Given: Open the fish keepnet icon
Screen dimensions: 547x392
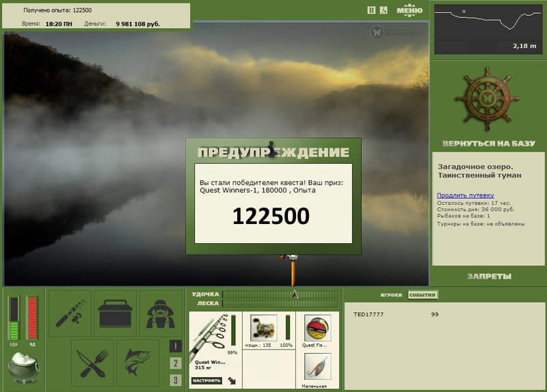Looking at the screenshot, I should pyautogui.click(x=138, y=363).
